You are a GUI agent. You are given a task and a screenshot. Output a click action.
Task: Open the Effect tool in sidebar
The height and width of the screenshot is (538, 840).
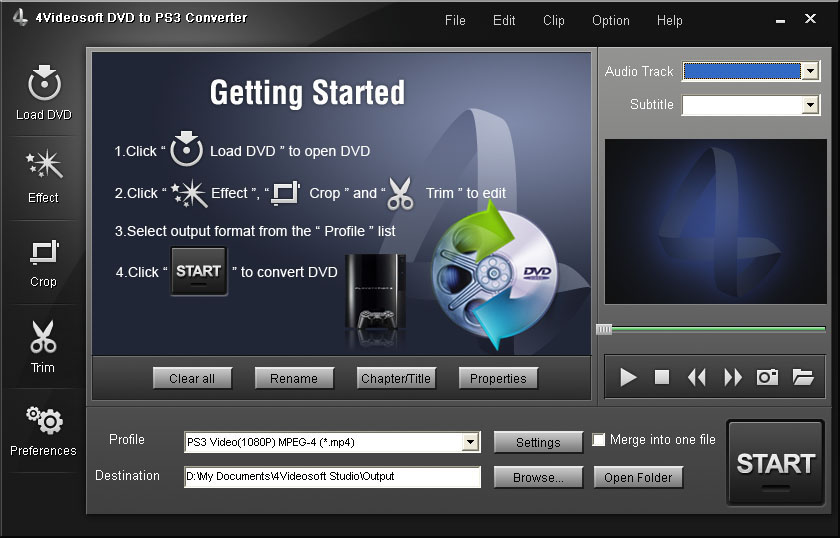[44, 164]
